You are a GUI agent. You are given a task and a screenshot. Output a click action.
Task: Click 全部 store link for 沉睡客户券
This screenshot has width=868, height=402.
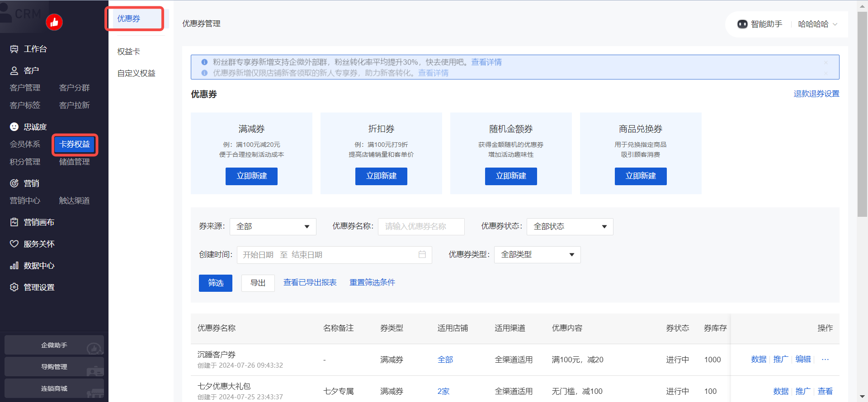(445, 360)
